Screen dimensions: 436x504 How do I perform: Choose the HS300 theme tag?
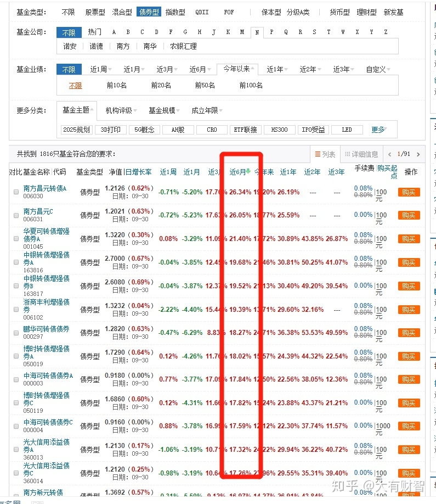click(279, 130)
